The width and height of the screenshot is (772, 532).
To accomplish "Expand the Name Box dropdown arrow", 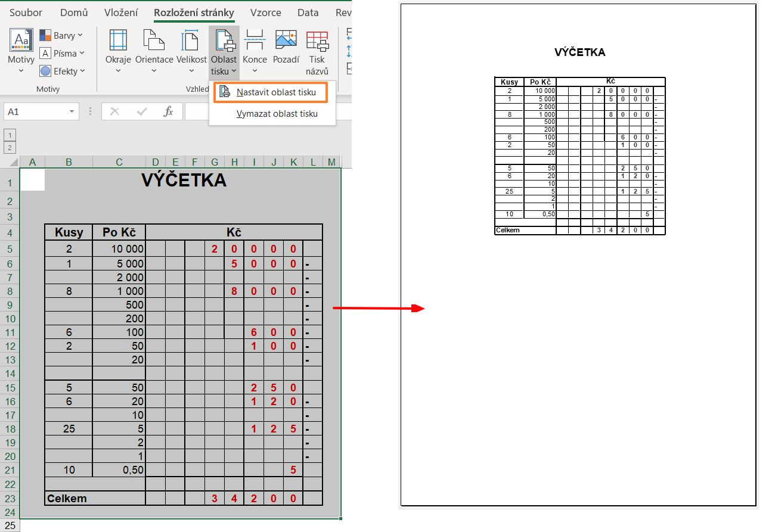I will pyautogui.click(x=73, y=111).
